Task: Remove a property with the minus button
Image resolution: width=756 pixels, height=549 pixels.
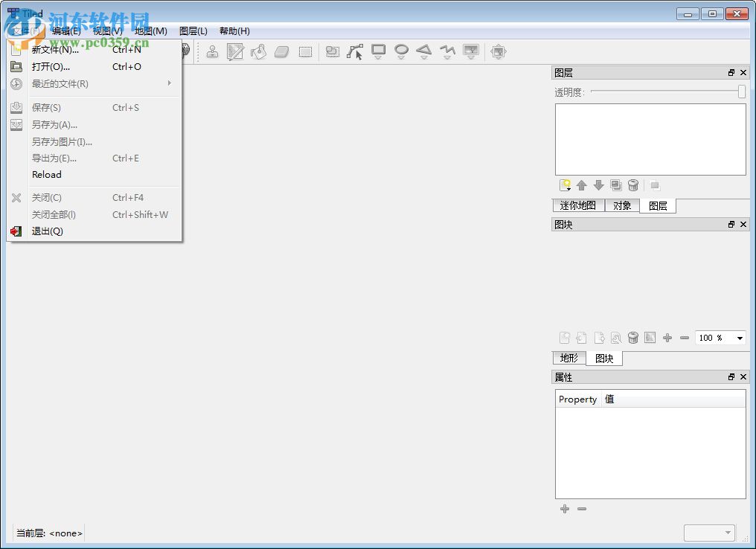Action: pos(582,509)
